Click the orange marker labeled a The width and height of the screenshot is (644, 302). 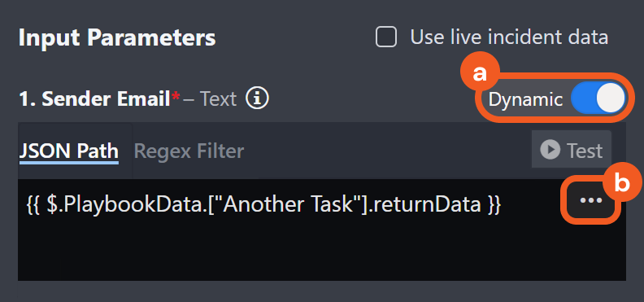click(x=480, y=74)
